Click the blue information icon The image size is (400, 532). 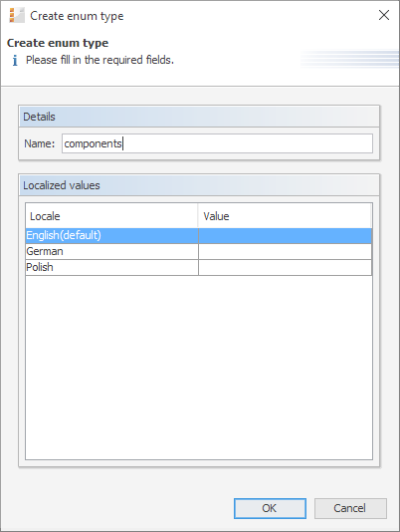[x=15, y=61]
